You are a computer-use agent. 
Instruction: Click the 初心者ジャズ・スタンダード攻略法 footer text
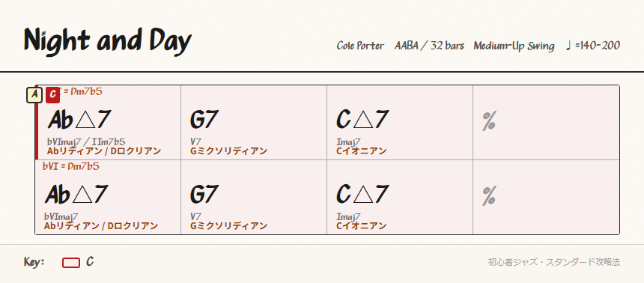[x=553, y=263]
